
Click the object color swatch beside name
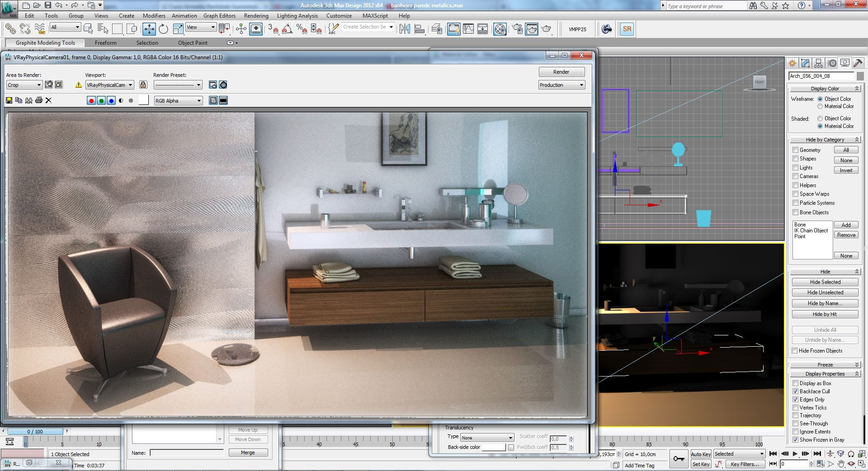click(860, 76)
